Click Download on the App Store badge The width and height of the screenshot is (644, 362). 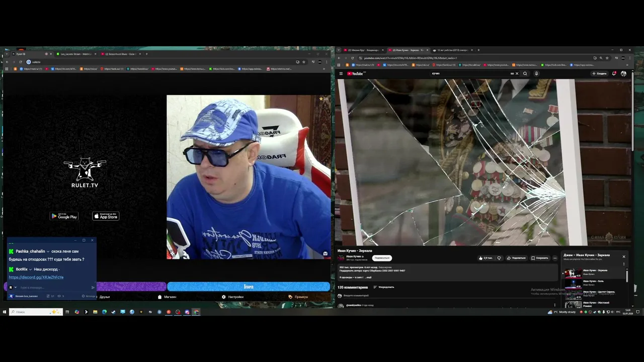point(106,216)
